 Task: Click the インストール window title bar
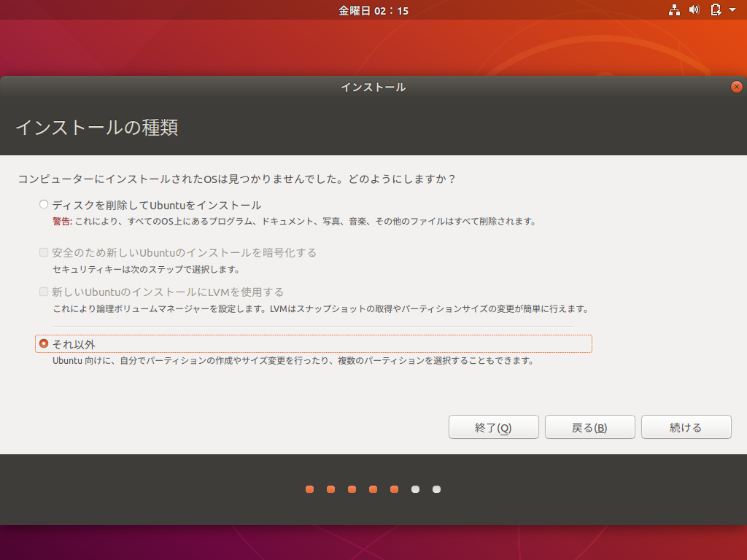(373, 86)
